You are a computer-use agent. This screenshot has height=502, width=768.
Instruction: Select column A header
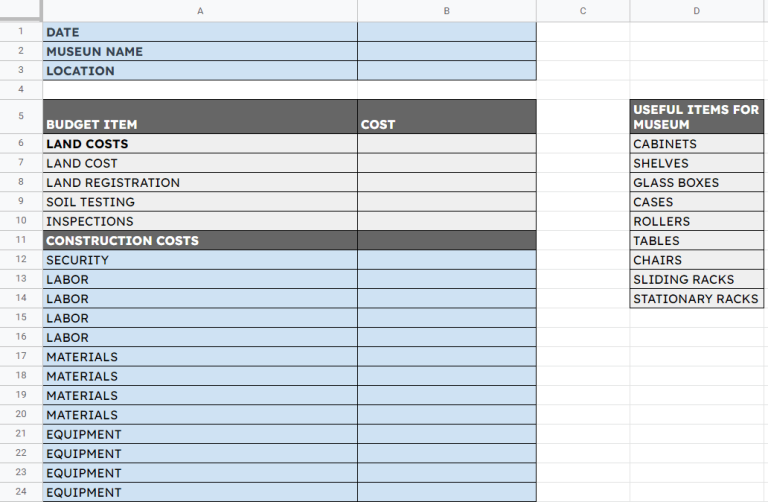click(200, 11)
